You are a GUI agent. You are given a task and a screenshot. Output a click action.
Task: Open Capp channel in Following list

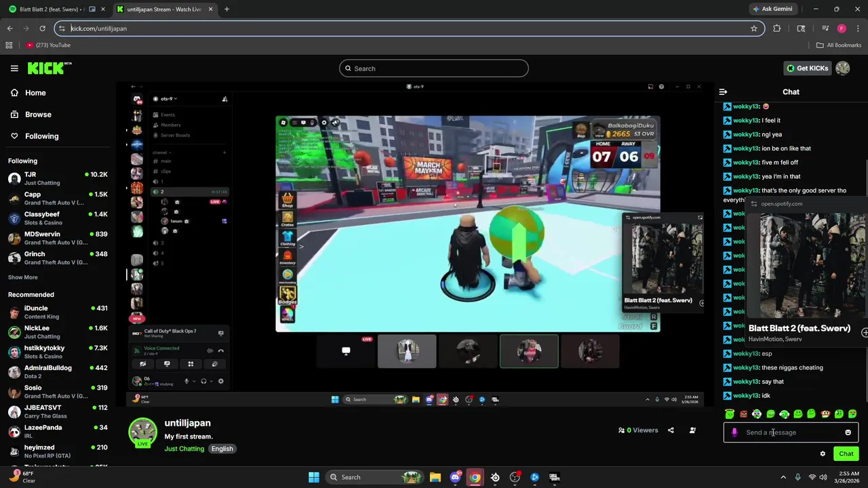pyautogui.click(x=58, y=198)
